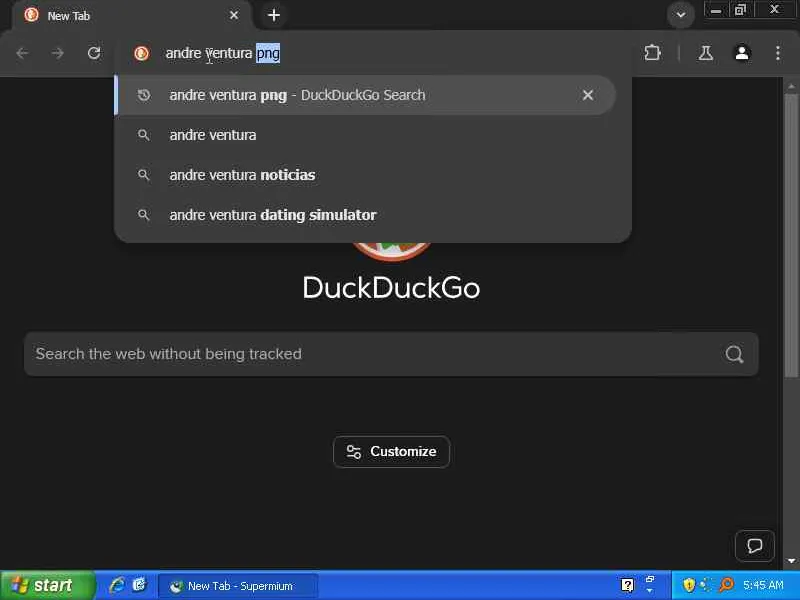The width and height of the screenshot is (800, 600).
Task: Click the 5:45 AM clock
Action: coord(763,585)
